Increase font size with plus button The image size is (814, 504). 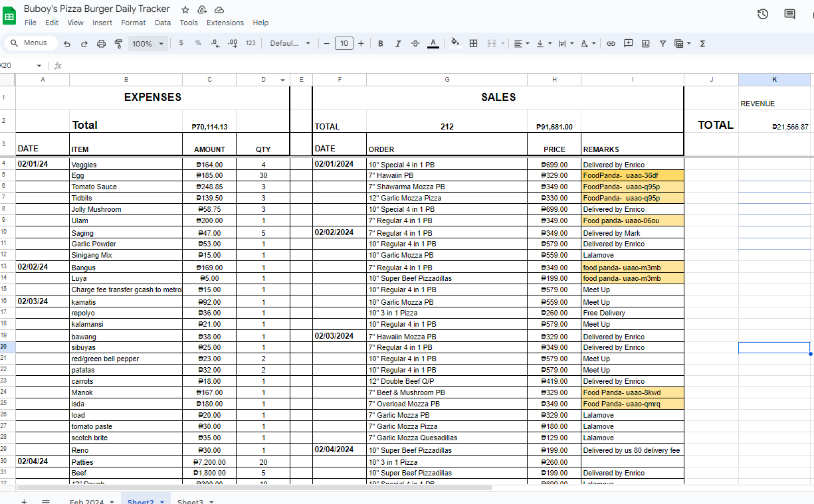pos(361,44)
